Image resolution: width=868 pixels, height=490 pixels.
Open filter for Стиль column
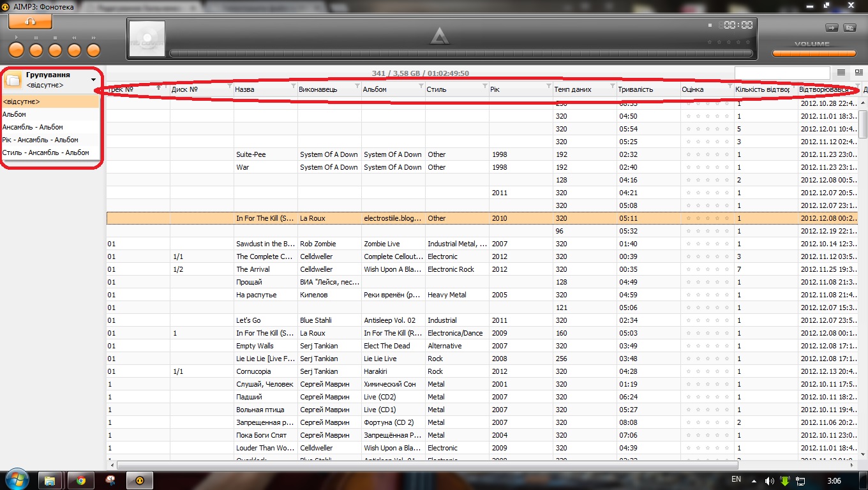[x=485, y=86]
